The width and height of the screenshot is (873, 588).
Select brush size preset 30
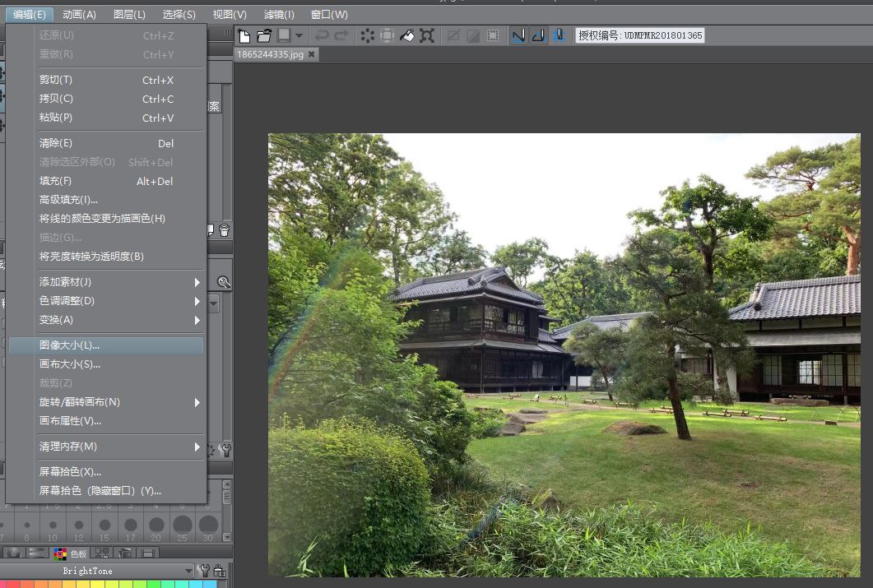tap(208, 528)
